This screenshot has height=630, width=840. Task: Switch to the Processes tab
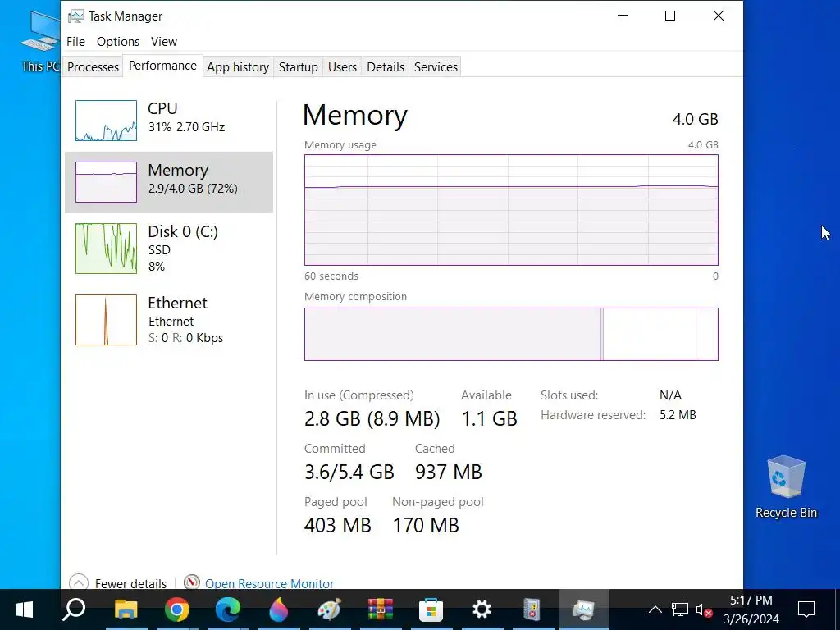(93, 67)
